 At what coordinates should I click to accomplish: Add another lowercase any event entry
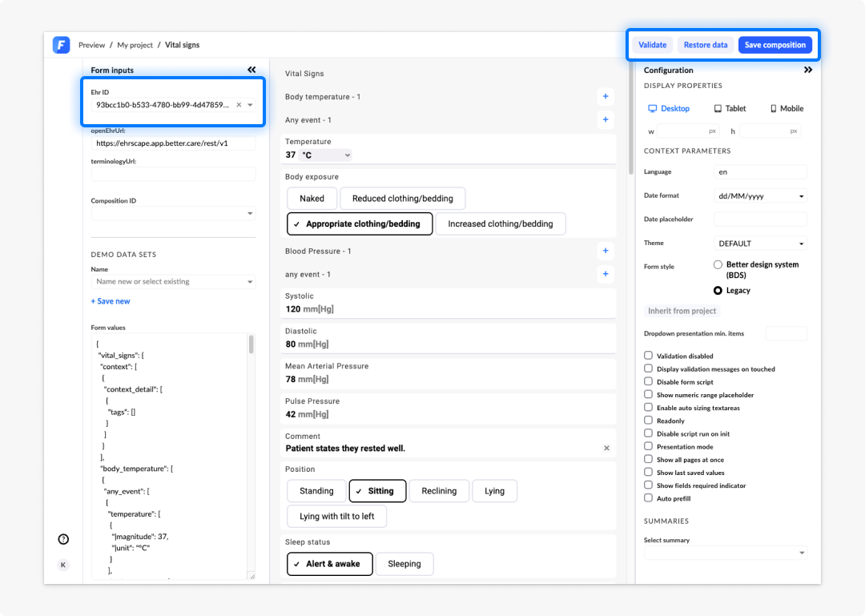click(x=605, y=274)
